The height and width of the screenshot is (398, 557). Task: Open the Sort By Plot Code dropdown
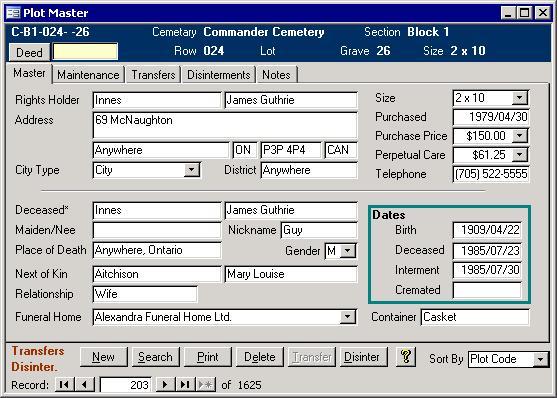coord(540,359)
